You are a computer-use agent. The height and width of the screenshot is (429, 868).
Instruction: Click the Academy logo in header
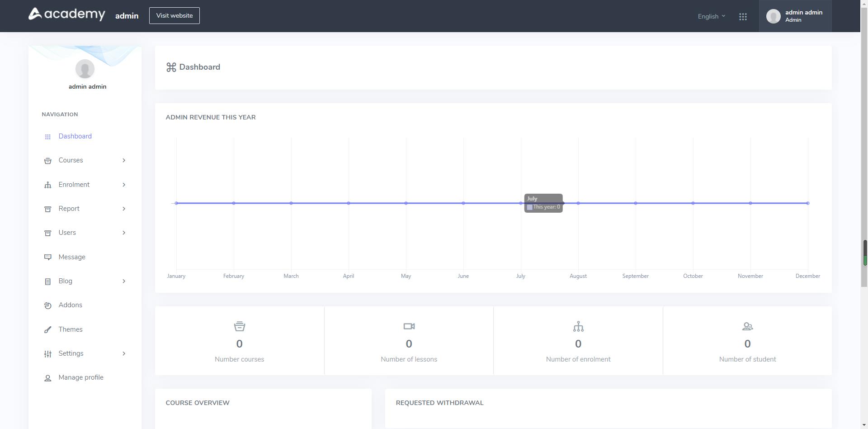tap(67, 14)
